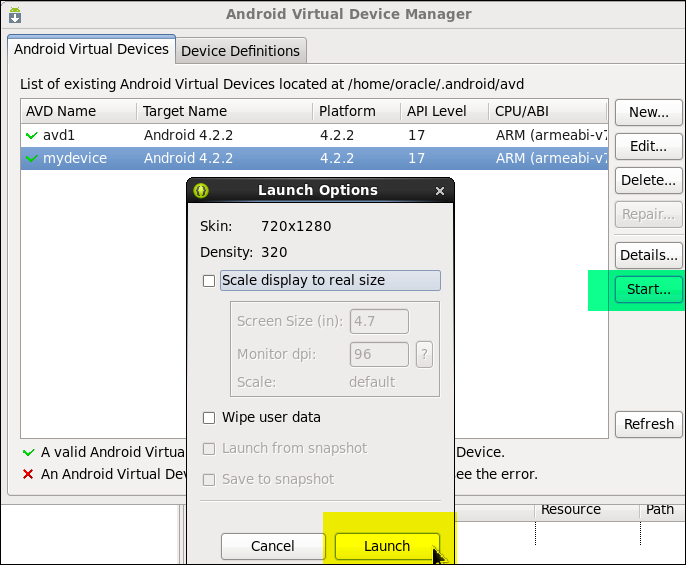Sort by the AVD Name column header

coord(79,111)
